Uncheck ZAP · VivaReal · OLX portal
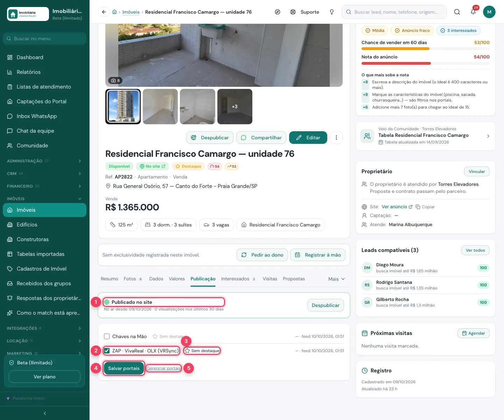Screen dimensions: 504x420 click(x=107, y=351)
